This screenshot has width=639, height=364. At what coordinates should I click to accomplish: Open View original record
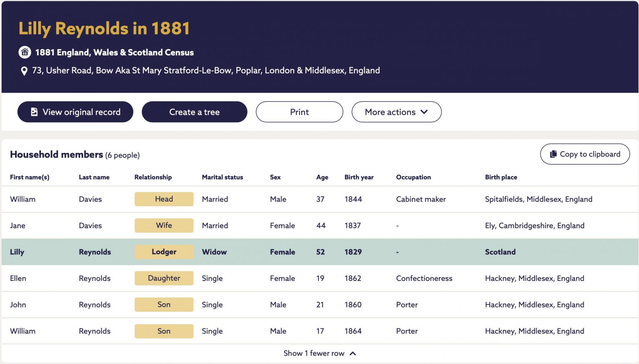tap(75, 112)
